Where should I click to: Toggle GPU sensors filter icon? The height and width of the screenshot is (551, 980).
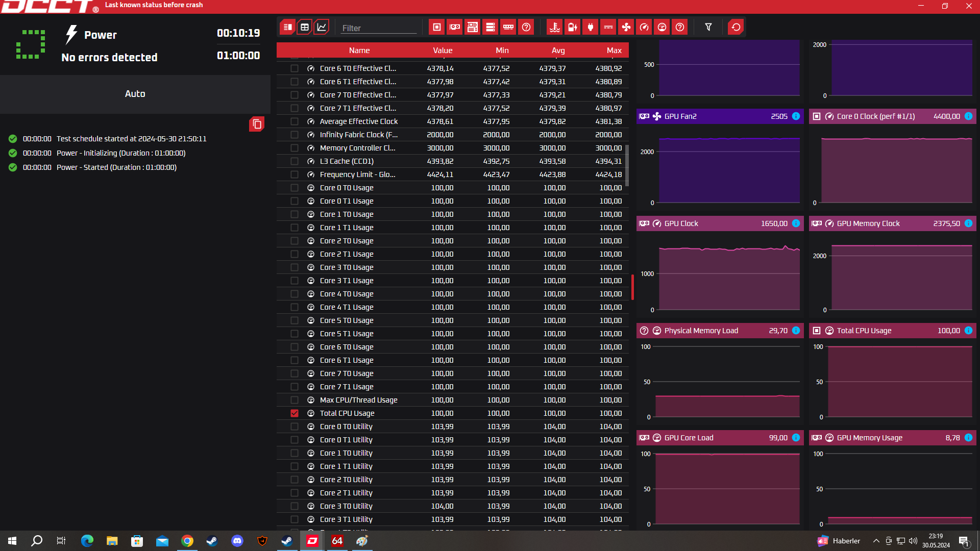[x=455, y=27]
